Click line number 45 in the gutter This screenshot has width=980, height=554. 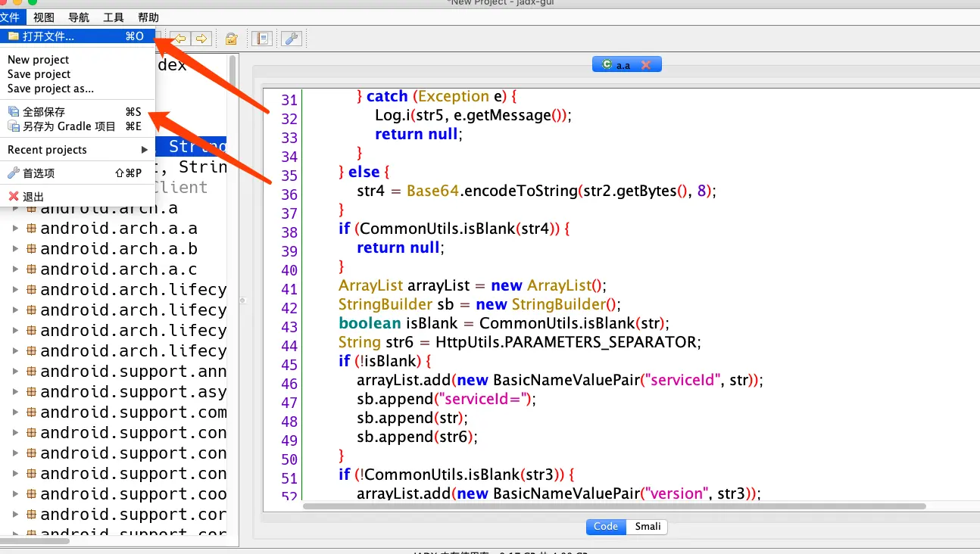pyautogui.click(x=289, y=365)
